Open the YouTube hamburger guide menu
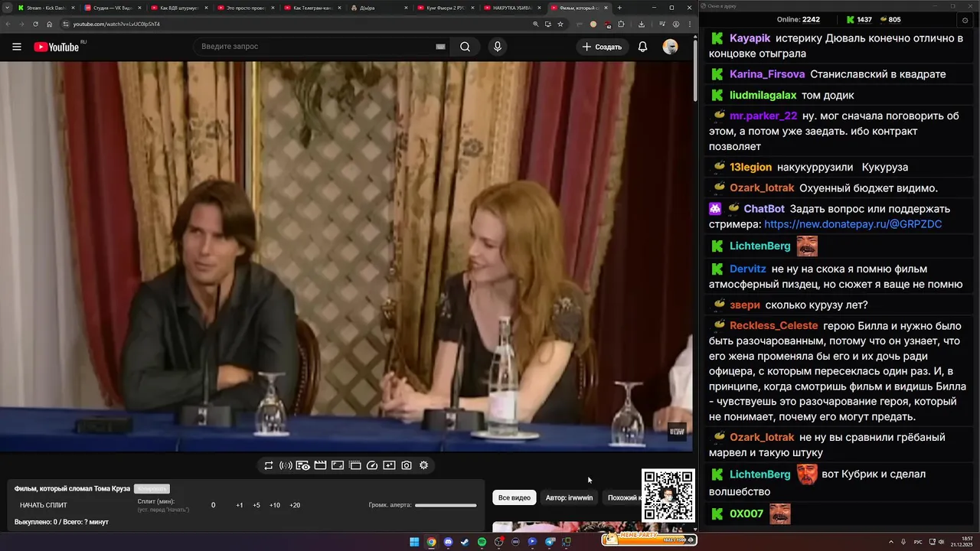 click(17, 47)
